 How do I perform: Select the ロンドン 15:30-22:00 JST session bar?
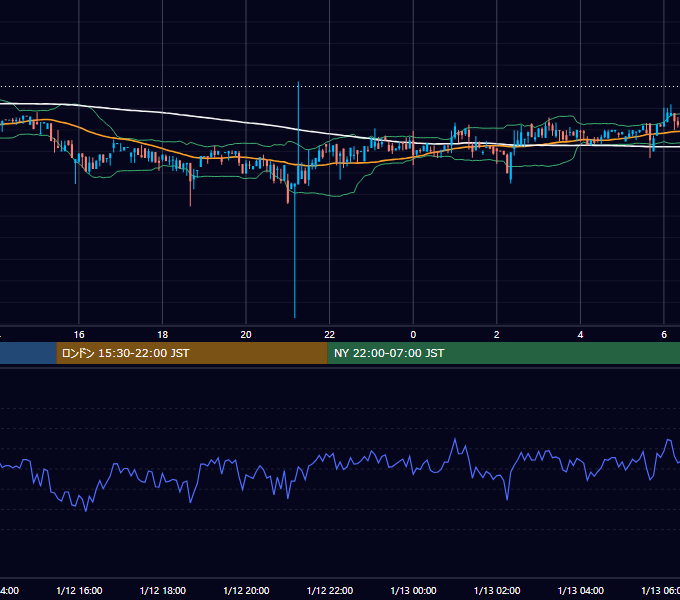click(192, 353)
